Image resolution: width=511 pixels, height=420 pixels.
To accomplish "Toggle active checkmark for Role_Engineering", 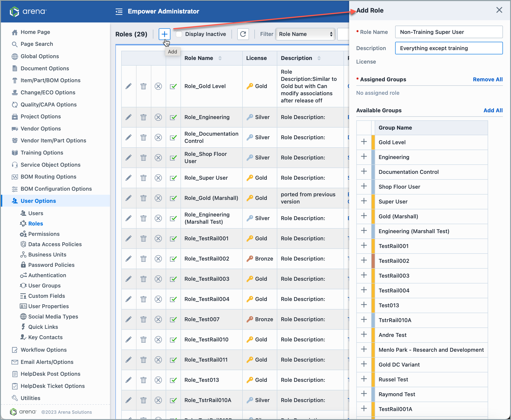I will 173,117.
